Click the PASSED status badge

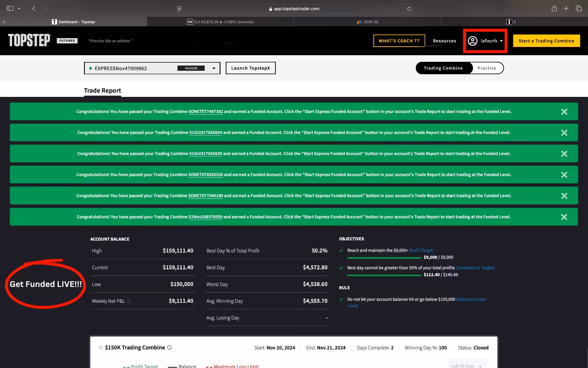click(191, 68)
